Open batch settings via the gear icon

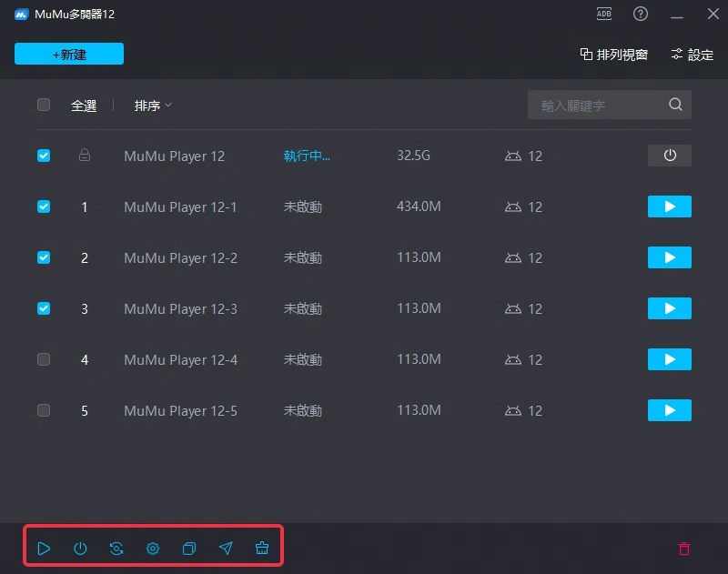tap(153, 549)
